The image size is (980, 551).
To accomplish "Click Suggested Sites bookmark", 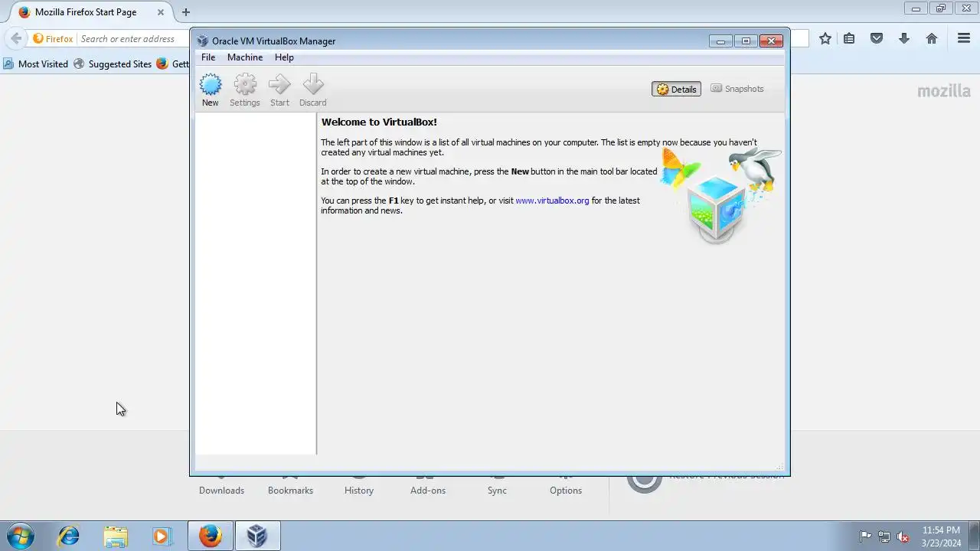I will 113,64.
